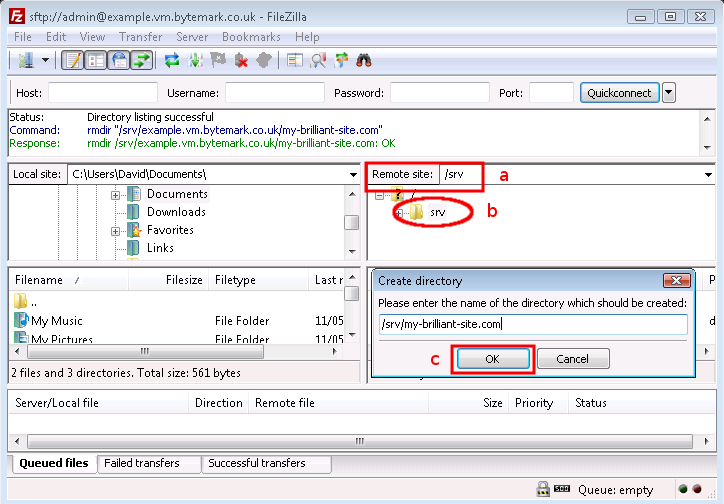Toggle the remote directory tree view

pyautogui.click(x=119, y=60)
